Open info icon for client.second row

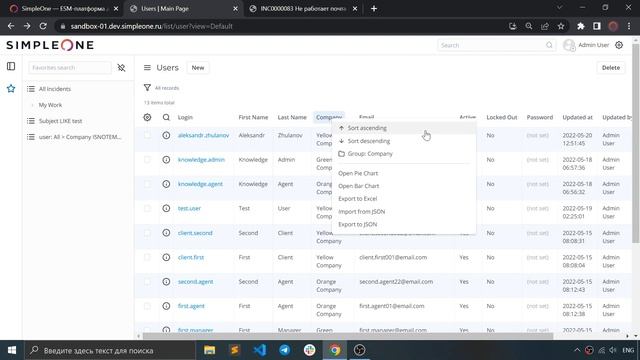[166, 233]
